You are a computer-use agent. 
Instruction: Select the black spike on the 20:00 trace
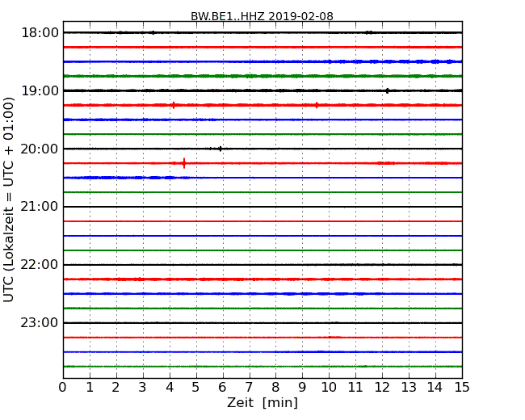pos(220,149)
